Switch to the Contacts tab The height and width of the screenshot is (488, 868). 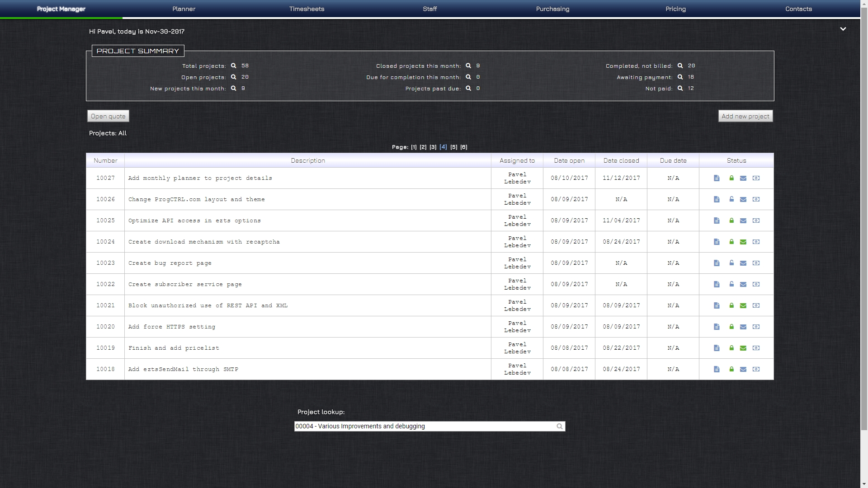[799, 9]
